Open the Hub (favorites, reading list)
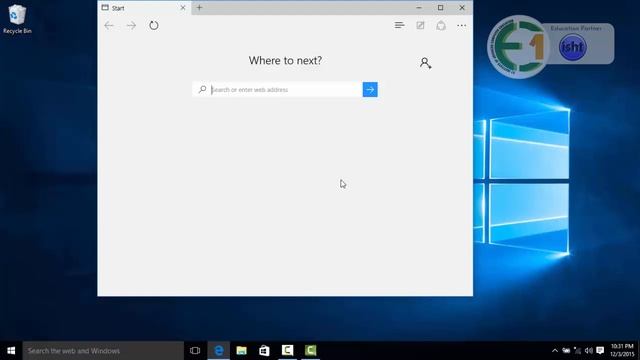The width and height of the screenshot is (640, 360). coord(400,25)
